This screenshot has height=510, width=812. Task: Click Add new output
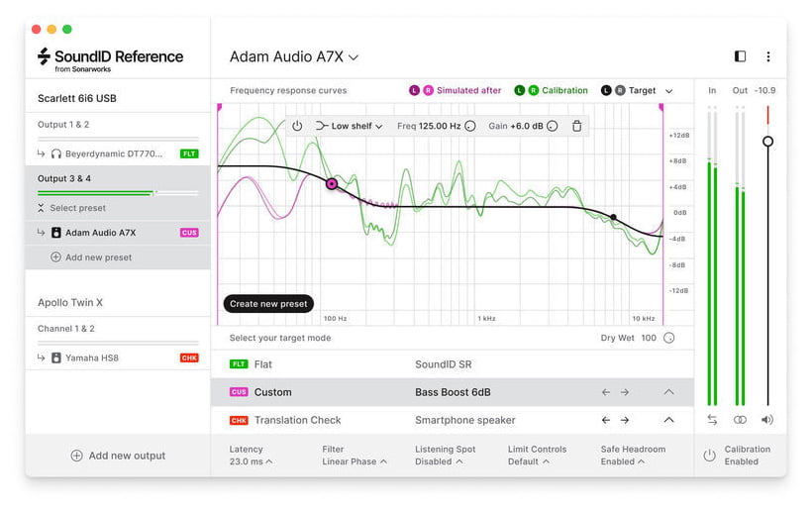[x=118, y=456]
